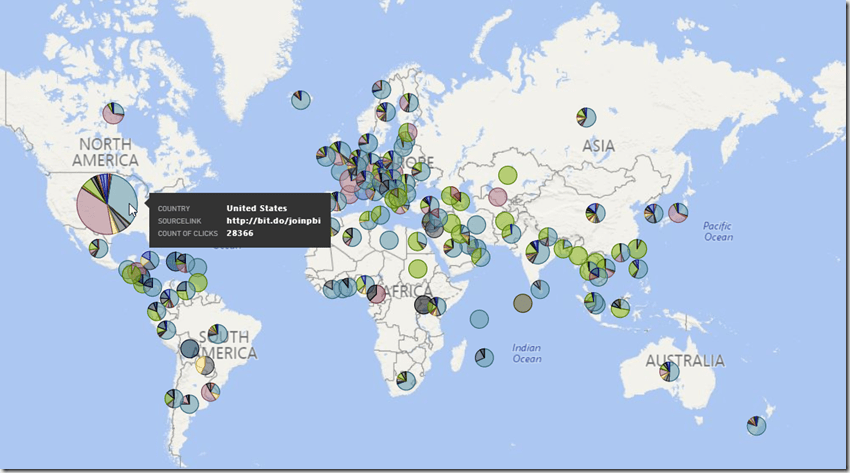This screenshot has height=473, width=850.
Task: Click the Indian Ocean label
Action: click(x=526, y=353)
